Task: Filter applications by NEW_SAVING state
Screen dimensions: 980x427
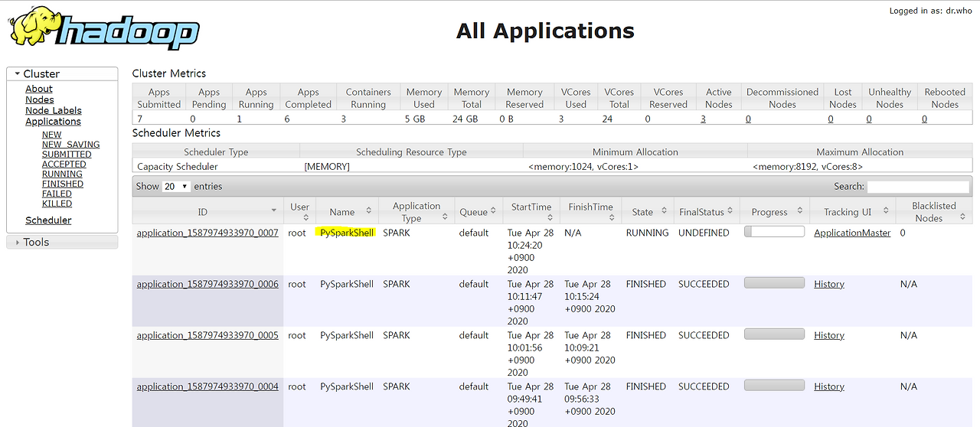Action: click(x=71, y=145)
